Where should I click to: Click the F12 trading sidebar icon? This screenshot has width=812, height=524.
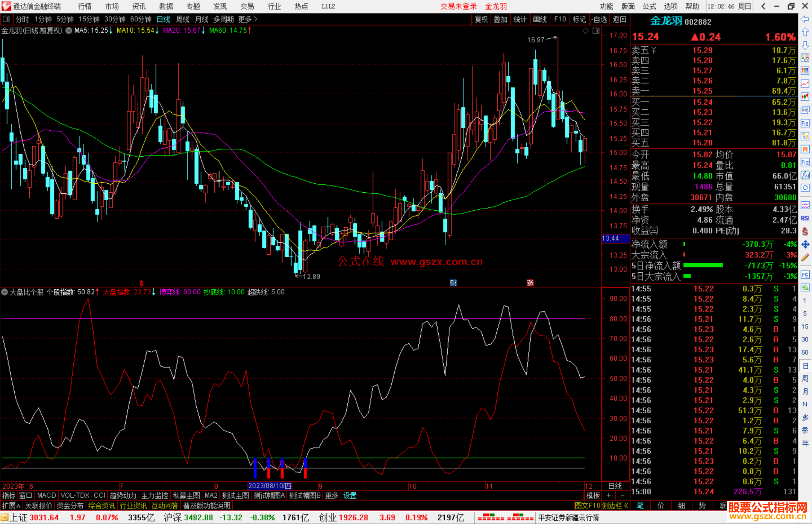805,162
